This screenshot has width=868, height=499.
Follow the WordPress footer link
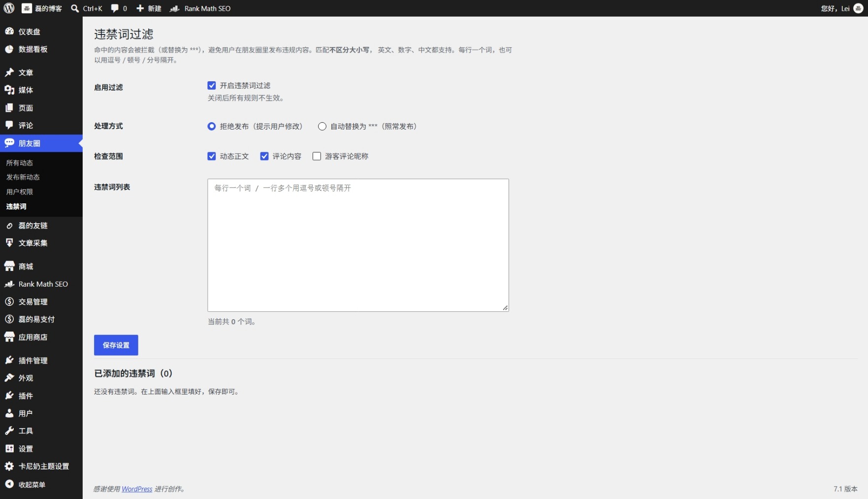[x=137, y=489]
